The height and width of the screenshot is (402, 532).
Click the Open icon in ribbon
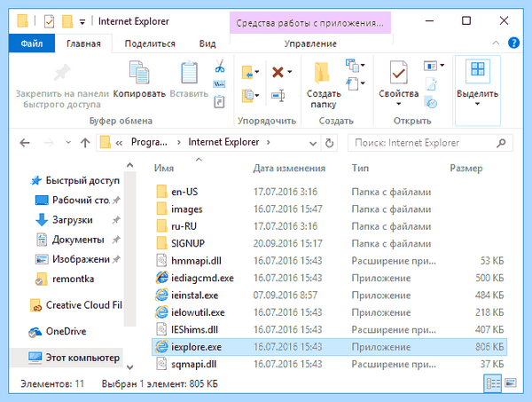pyautogui.click(x=430, y=65)
